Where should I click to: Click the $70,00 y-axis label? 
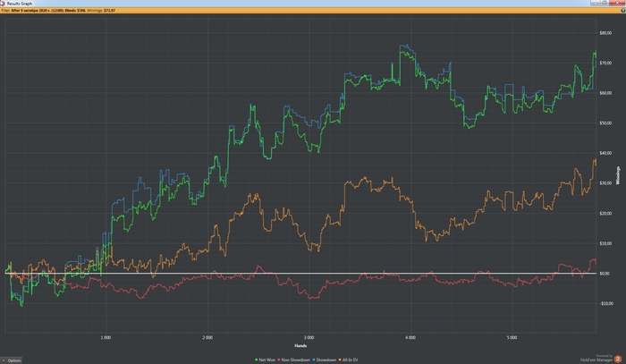[605, 63]
